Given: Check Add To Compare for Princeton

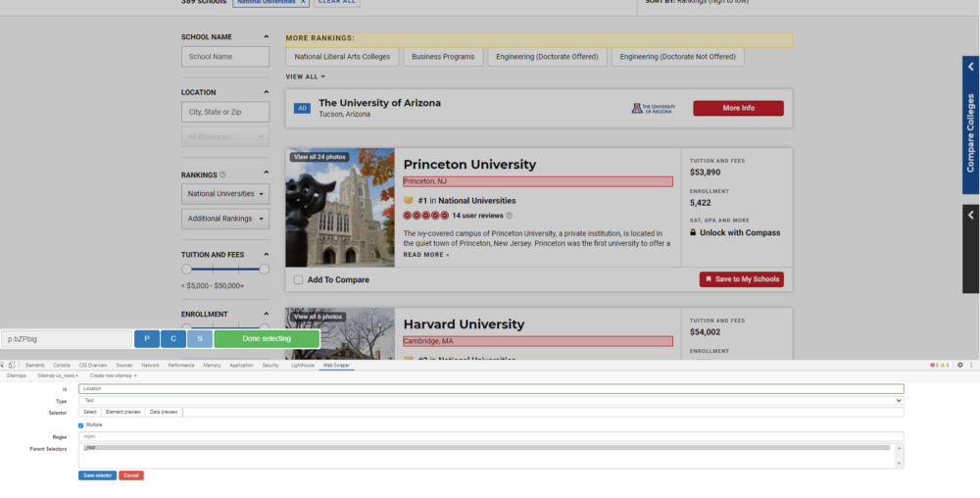Looking at the screenshot, I should coord(298,280).
